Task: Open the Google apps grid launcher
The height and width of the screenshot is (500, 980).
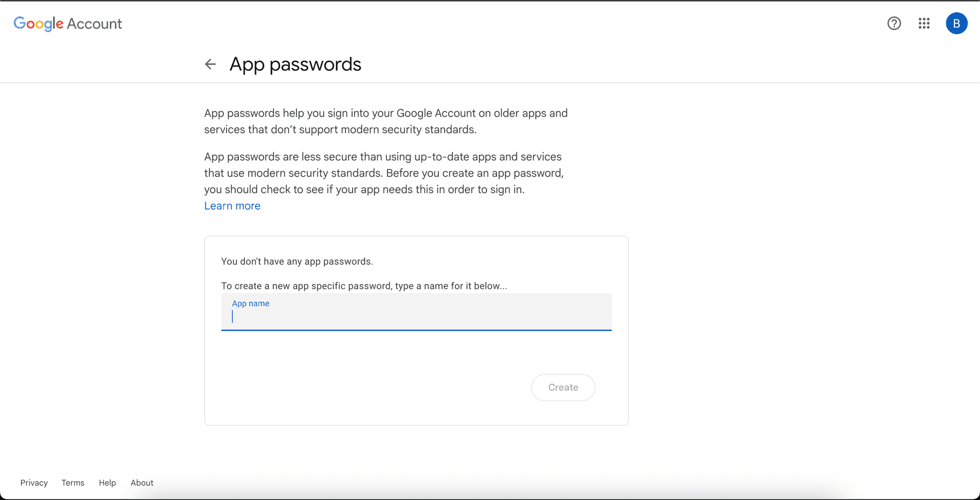Action: click(924, 23)
